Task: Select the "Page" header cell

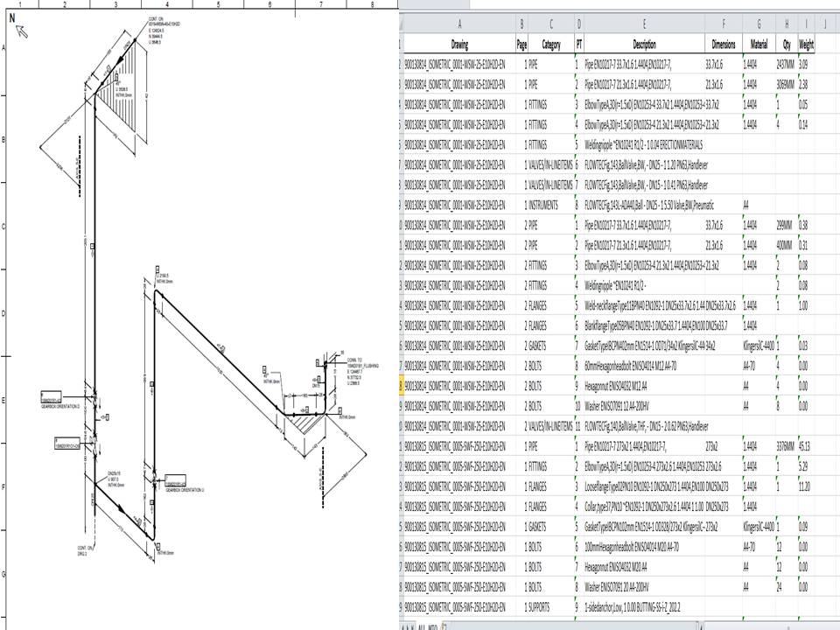Action: [521, 45]
